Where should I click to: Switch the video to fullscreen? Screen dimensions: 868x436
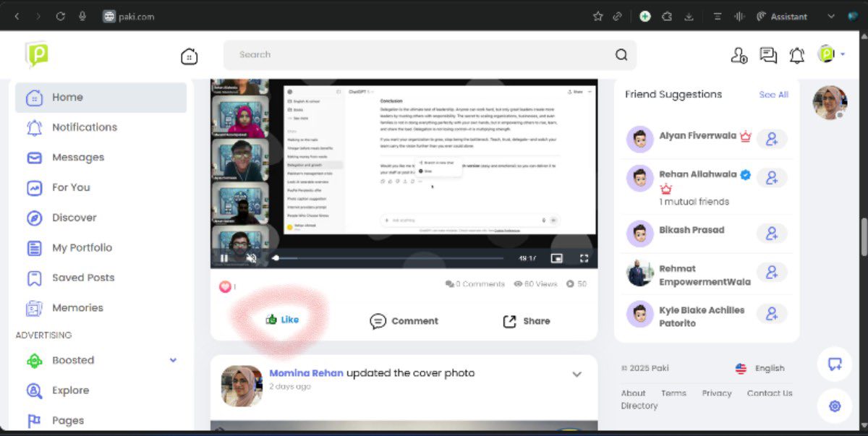coord(584,258)
